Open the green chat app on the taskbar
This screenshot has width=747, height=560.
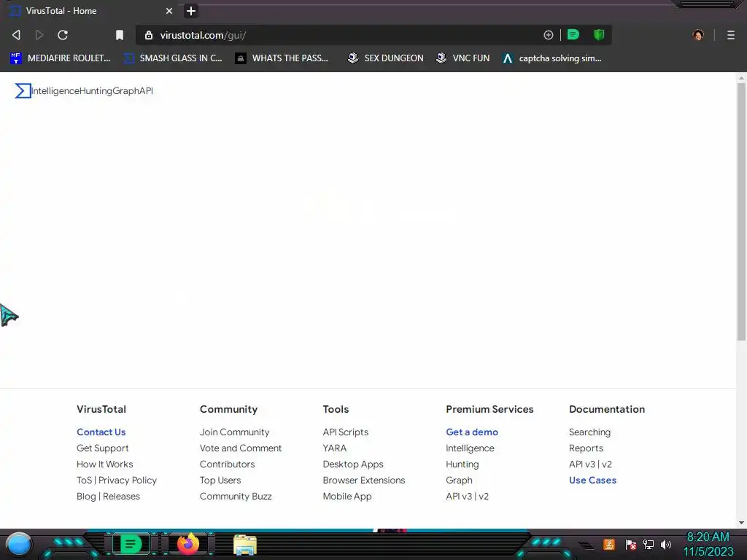(x=131, y=544)
